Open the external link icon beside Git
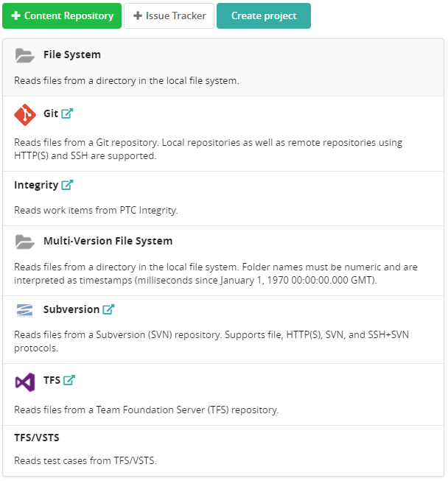Viewport: 448px width, 481px height. (x=67, y=113)
